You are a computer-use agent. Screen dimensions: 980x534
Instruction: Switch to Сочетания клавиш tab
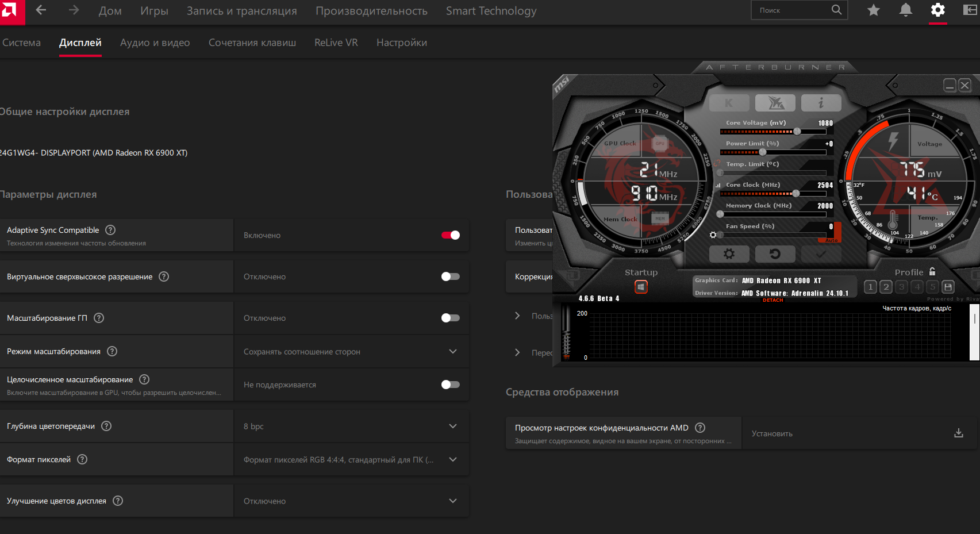[x=252, y=43]
